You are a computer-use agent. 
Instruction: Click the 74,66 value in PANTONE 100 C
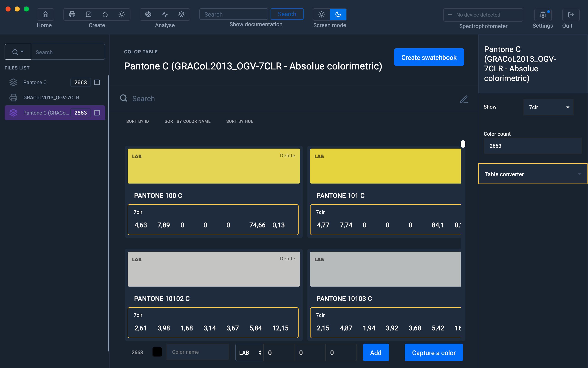[x=257, y=225]
